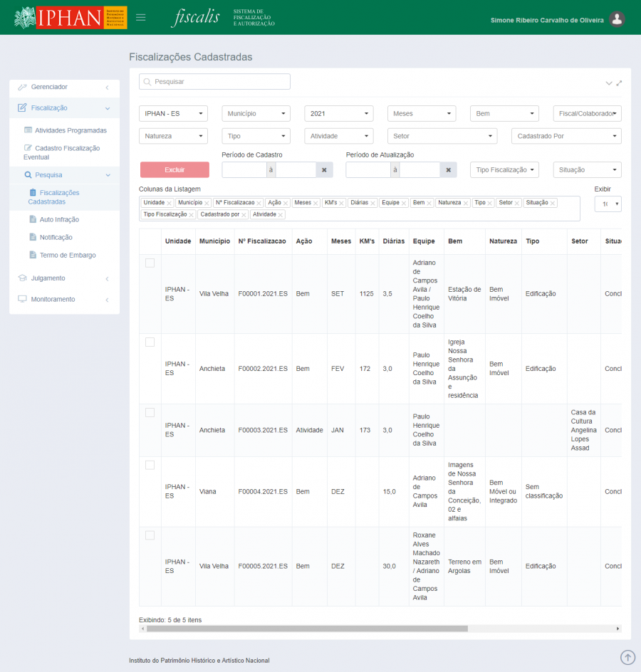The width and height of the screenshot is (641, 672).
Task: Open Termo de Embargo link
Action: tap(67, 255)
